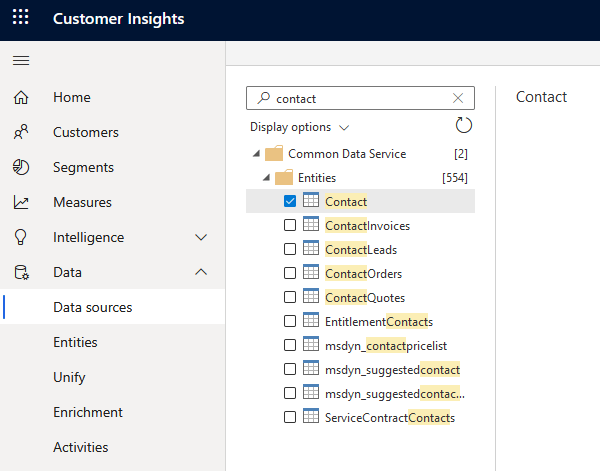Collapse the Entities folder node
Viewport: 600px width, 471px height.
pyautogui.click(x=266, y=178)
